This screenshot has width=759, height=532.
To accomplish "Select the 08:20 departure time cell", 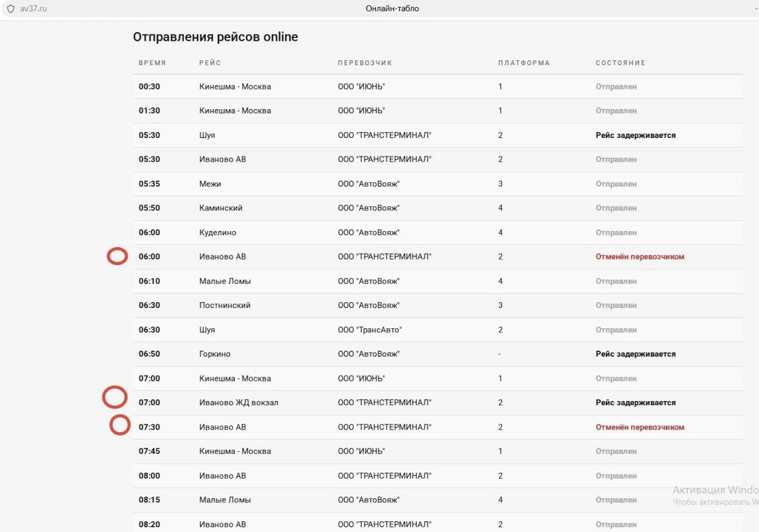I will point(149,524).
